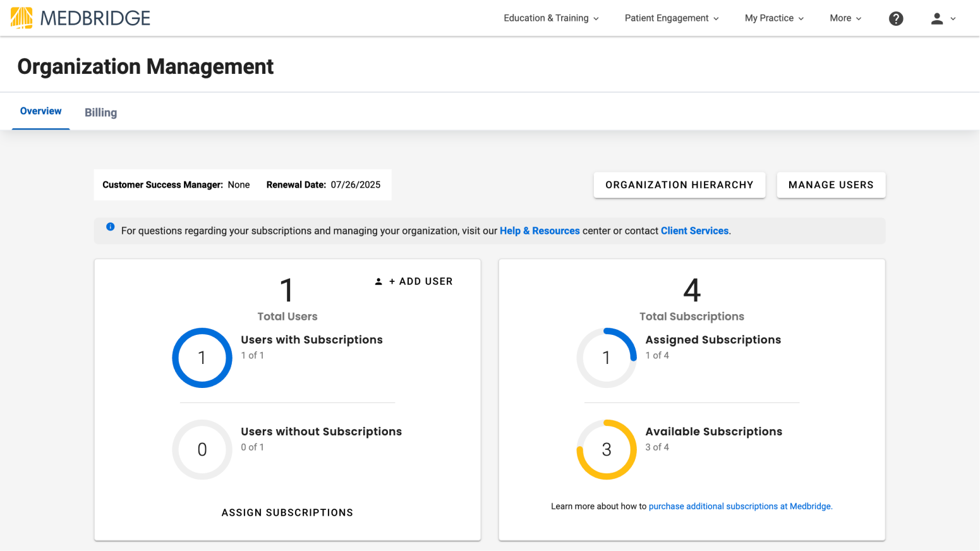Click the Users without Subscriptions label

[x=321, y=432]
